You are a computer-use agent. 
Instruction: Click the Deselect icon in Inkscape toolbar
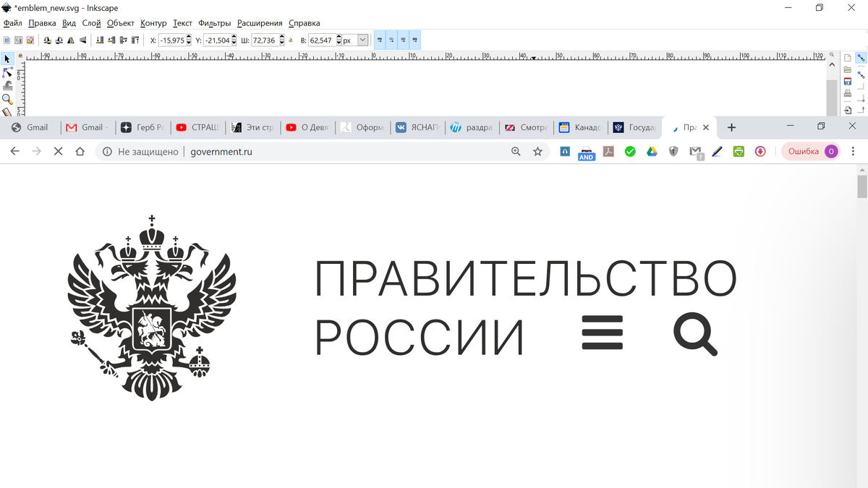pyautogui.click(x=30, y=40)
